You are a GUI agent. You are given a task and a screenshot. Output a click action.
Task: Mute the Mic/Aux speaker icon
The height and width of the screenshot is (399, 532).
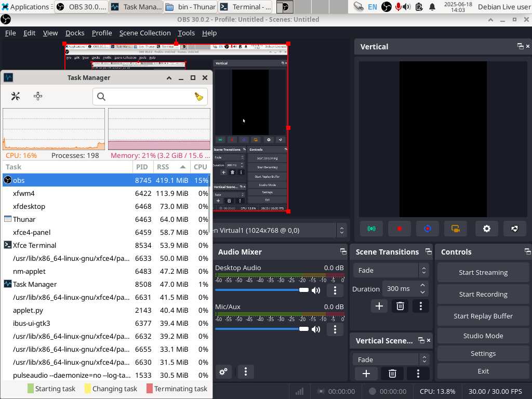click(x=316, y=329)
